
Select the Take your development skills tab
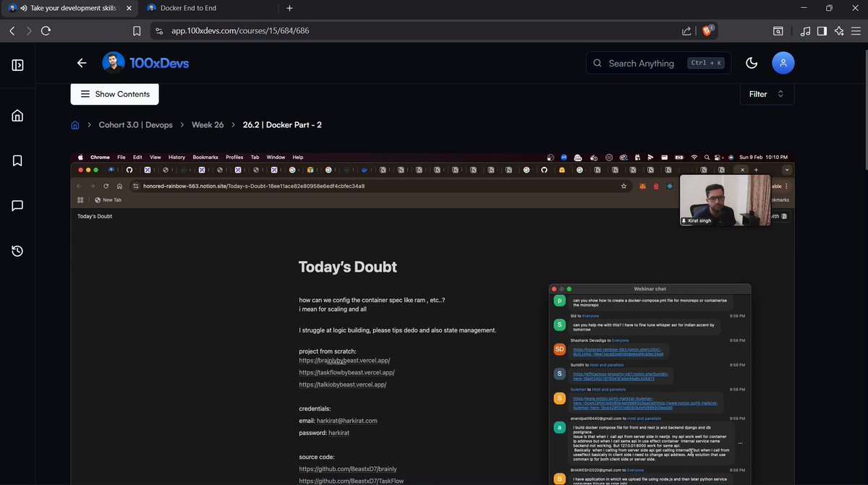[70, 8]
